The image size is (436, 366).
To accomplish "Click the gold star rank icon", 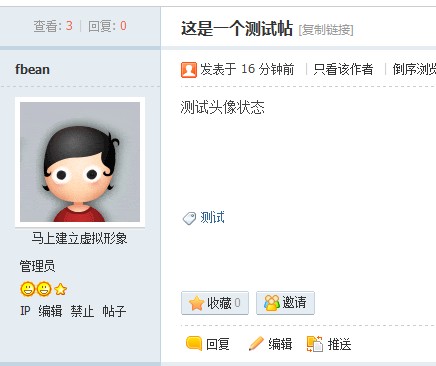I will coord(60,289).
